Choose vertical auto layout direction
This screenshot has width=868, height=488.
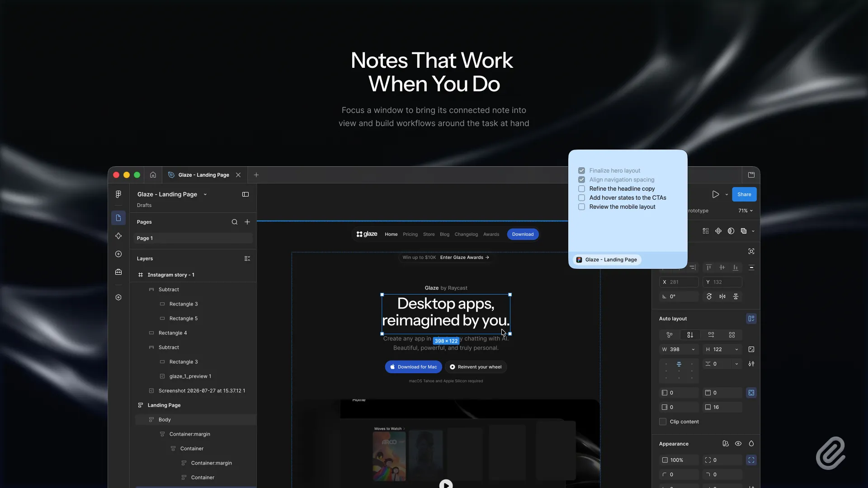coord(690,335)
